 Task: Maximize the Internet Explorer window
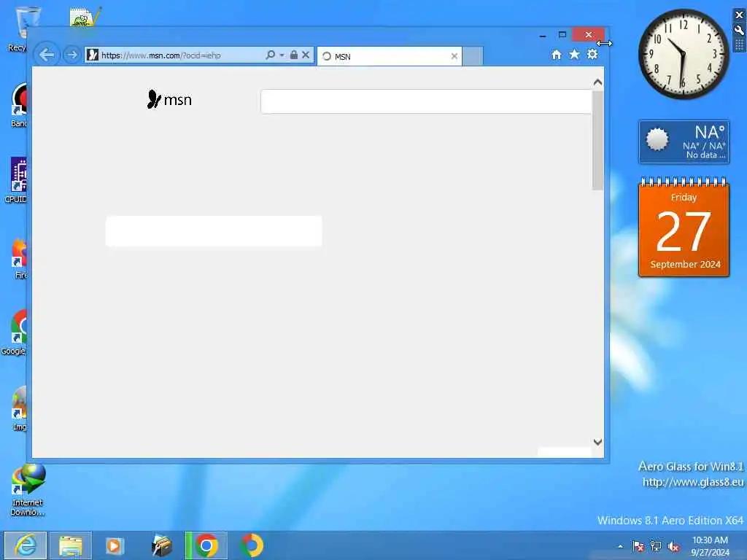(x=562, y=34)
